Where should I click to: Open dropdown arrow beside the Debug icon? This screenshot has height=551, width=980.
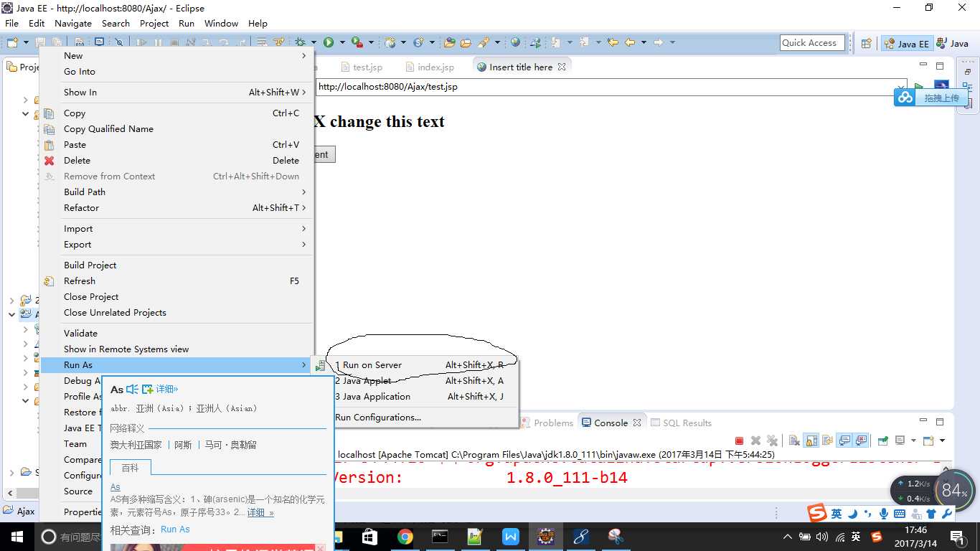(314, 43)
